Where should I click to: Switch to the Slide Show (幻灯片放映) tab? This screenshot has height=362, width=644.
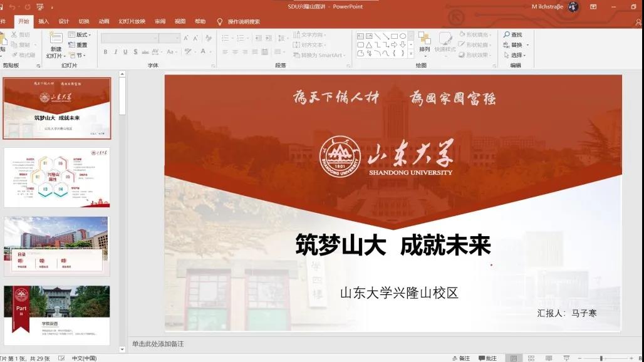point(132,21)
